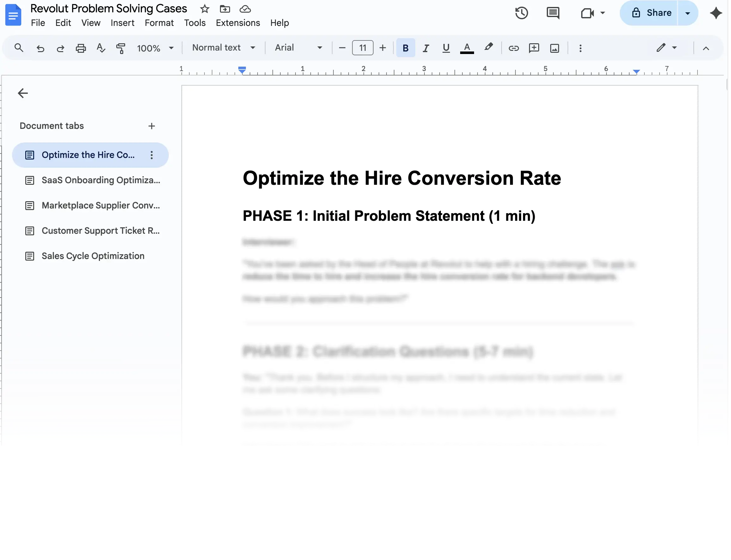This screenshot has height=560, width=731.
Task: Select the Optimize the Hire Co... tab
Action: (90, 155)
